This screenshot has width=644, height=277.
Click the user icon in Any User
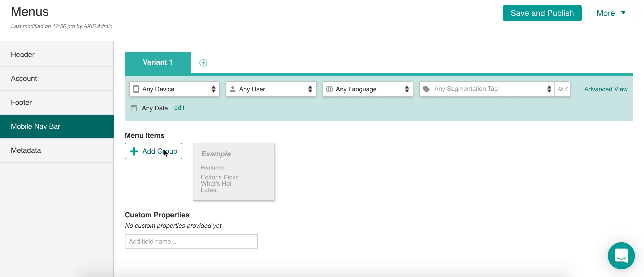click(x=233, y=89)
